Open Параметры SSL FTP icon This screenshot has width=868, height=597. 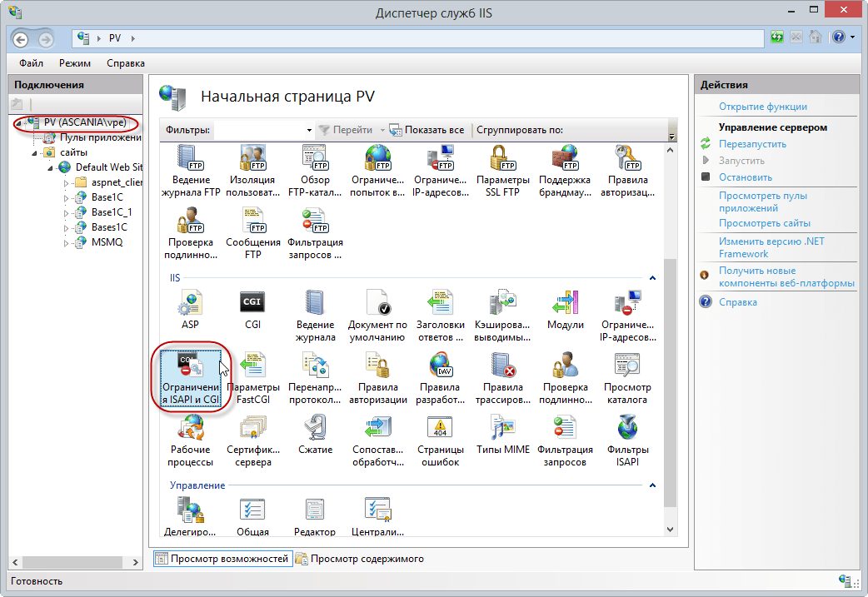click(x=503, y=167)
